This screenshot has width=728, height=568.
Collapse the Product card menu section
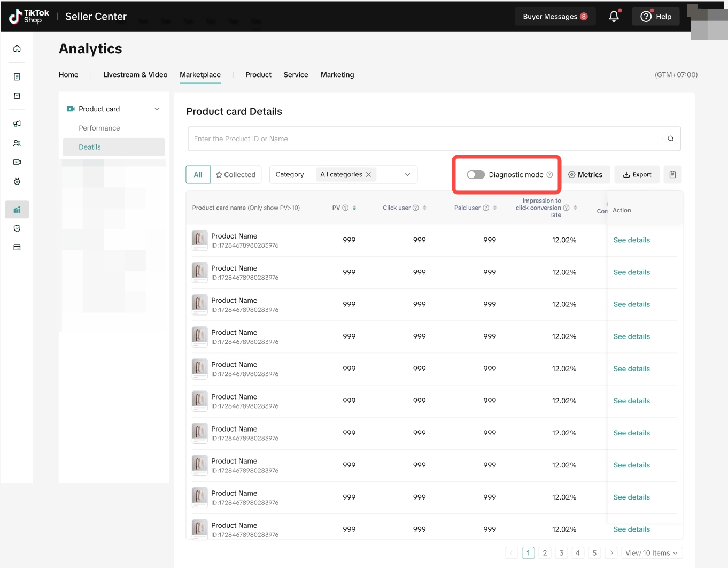[x=157, y=109]
